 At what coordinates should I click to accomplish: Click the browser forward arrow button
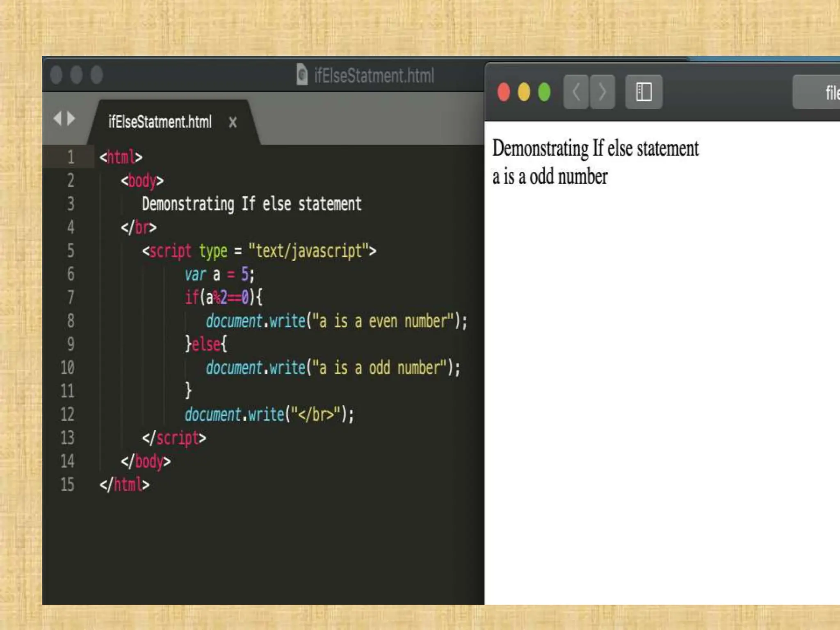tap(602, 92)
